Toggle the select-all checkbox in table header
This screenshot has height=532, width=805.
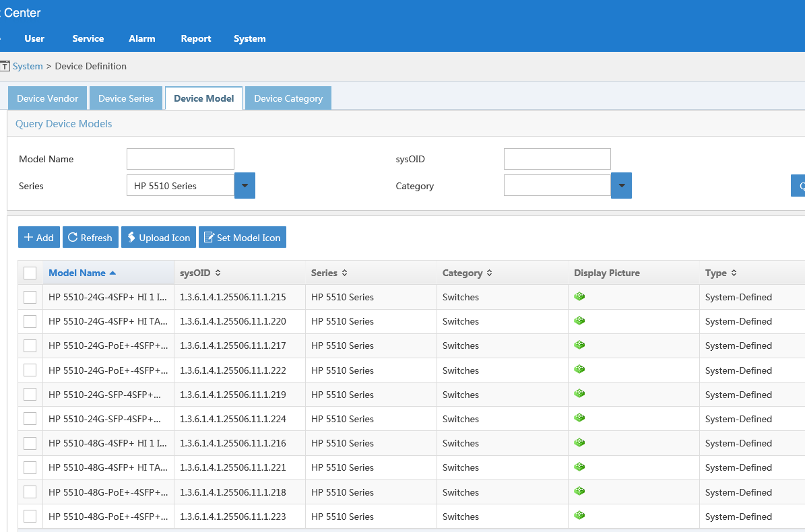[30, 273]
